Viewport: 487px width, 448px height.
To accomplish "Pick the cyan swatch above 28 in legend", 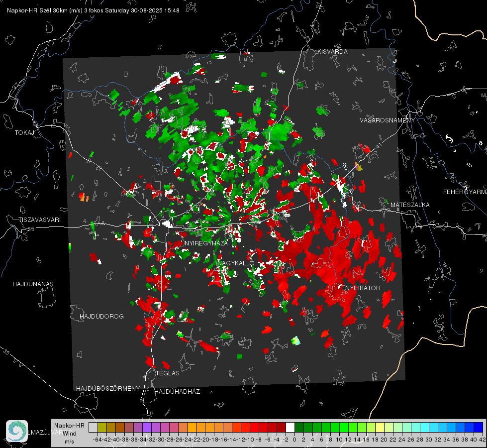I will 424,427.
